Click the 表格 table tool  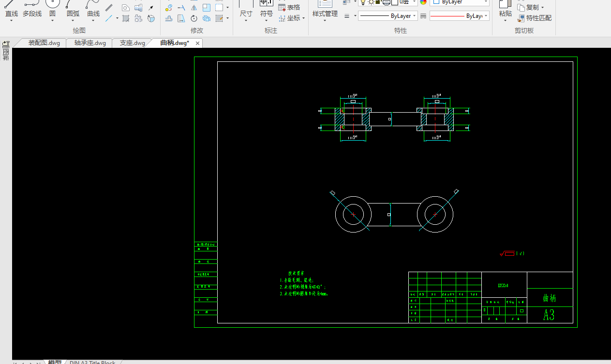tap(289, 7)
